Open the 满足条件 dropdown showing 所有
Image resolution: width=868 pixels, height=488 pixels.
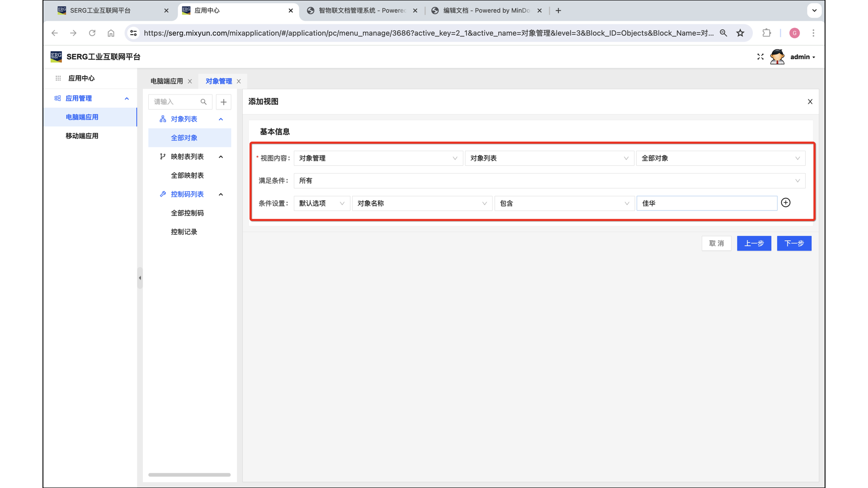(x=549, y=181)
